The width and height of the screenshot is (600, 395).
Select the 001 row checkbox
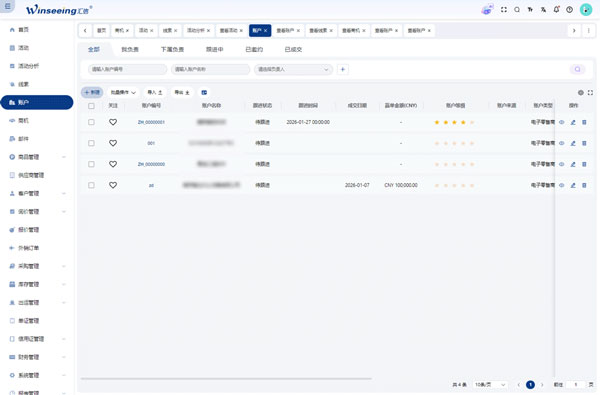click(91, 143)
